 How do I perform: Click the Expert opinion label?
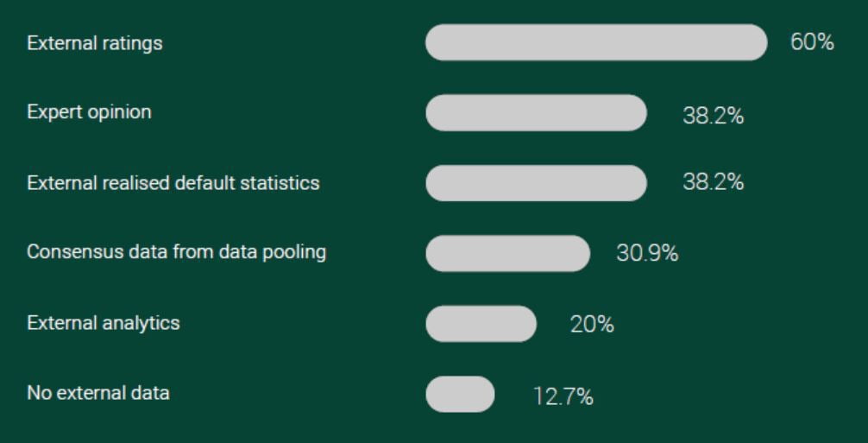pos(89,112)
